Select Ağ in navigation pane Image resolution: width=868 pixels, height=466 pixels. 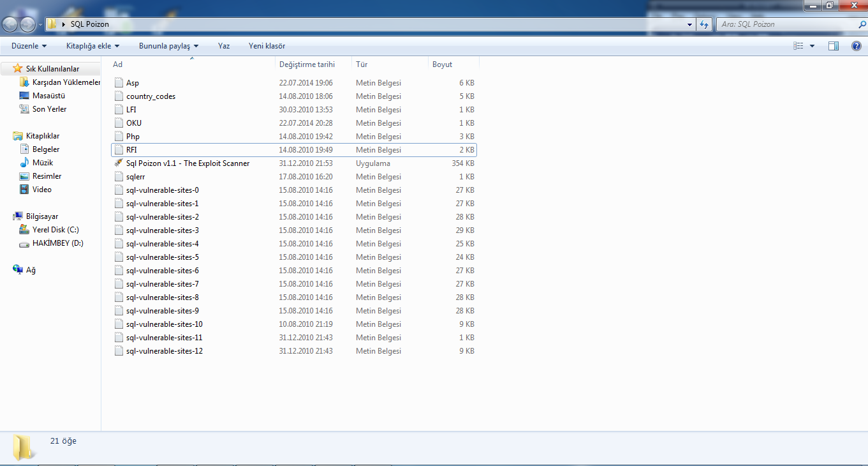pos(31,270)
